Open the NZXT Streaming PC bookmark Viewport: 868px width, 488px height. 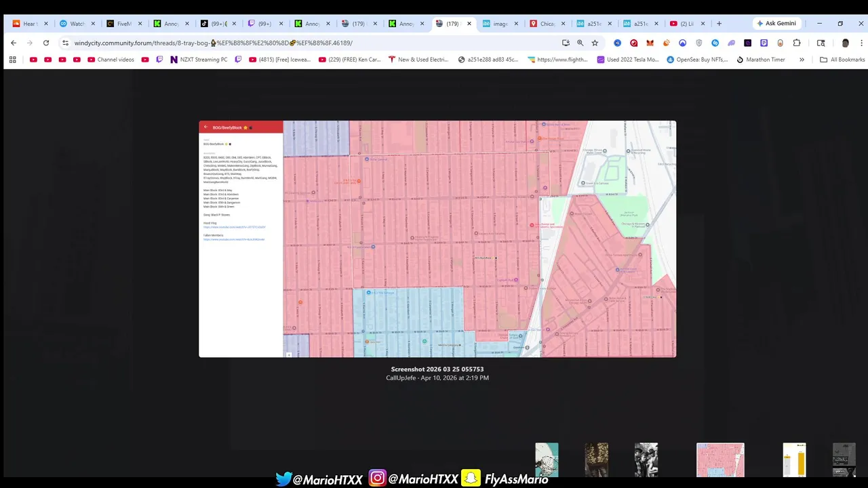[199, 60]
